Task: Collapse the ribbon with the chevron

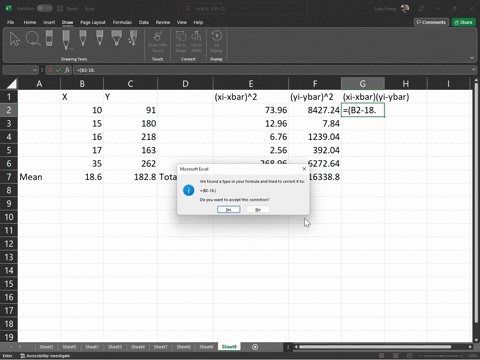Action: [x=472, y=58]
